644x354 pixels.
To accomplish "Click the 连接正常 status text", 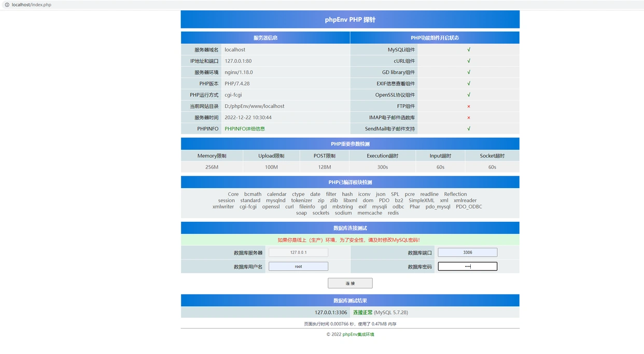I will [x=362, y=313].
